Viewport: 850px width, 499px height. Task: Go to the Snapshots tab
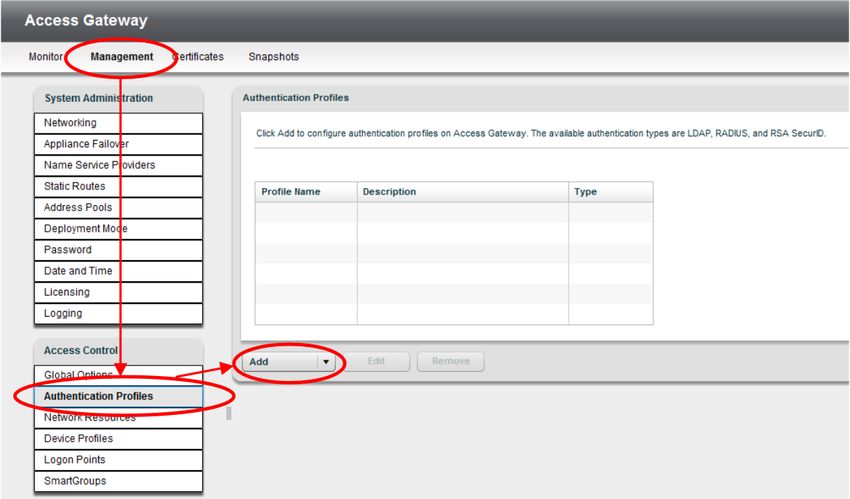(273, 56)
